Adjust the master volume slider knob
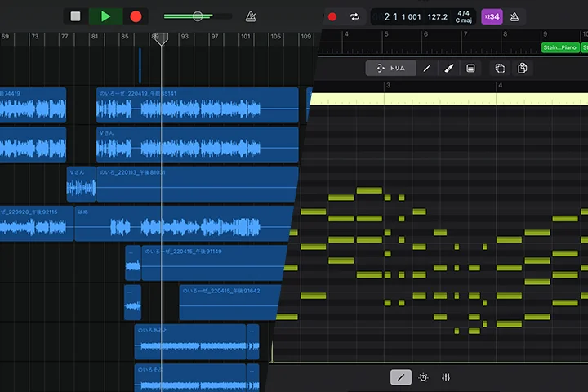The width and height of the screenshot is (588, 392). 198,16
